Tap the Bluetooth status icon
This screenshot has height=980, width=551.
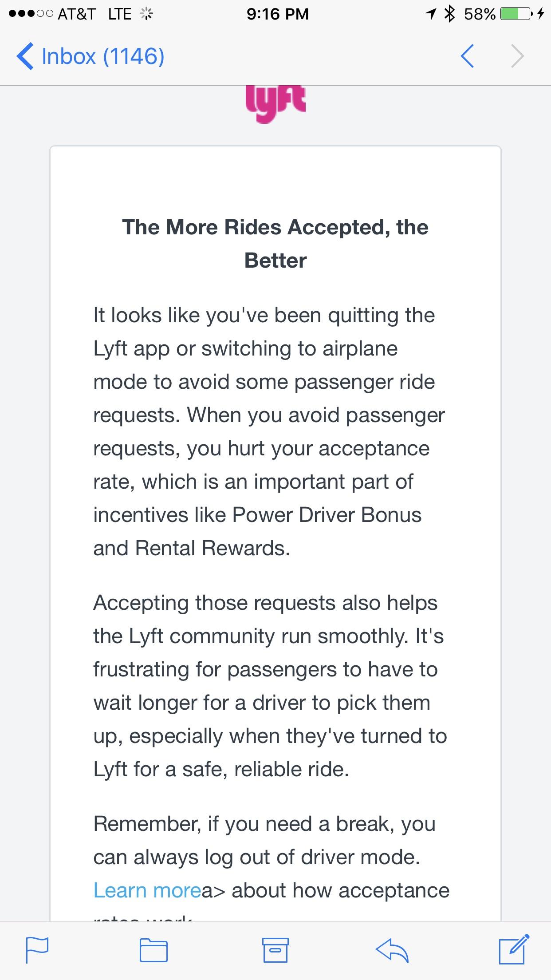tap(450, 14)
